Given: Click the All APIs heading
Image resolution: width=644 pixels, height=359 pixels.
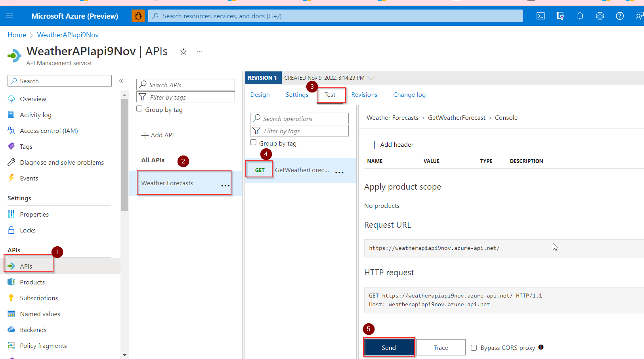Looking at the screenshot, I should (153, 160).
